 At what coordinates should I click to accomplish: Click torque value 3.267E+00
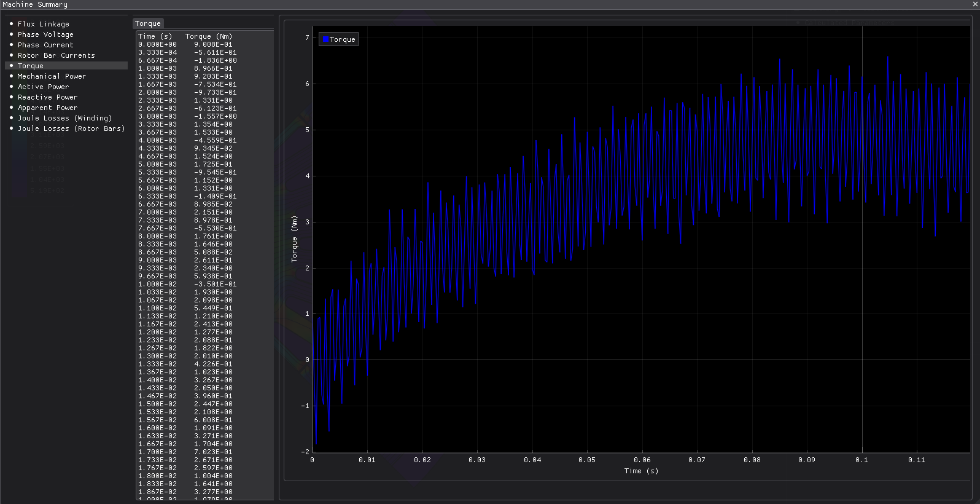(x=213, y=380)
